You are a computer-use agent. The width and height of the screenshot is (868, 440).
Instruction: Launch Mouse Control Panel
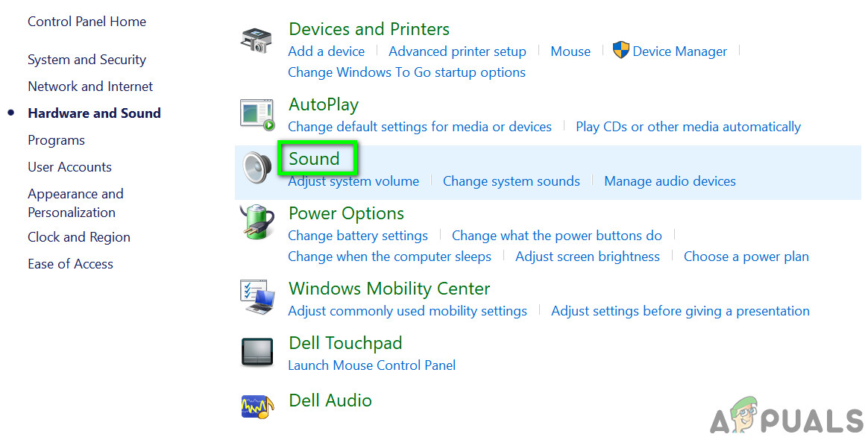coord(371,365)
